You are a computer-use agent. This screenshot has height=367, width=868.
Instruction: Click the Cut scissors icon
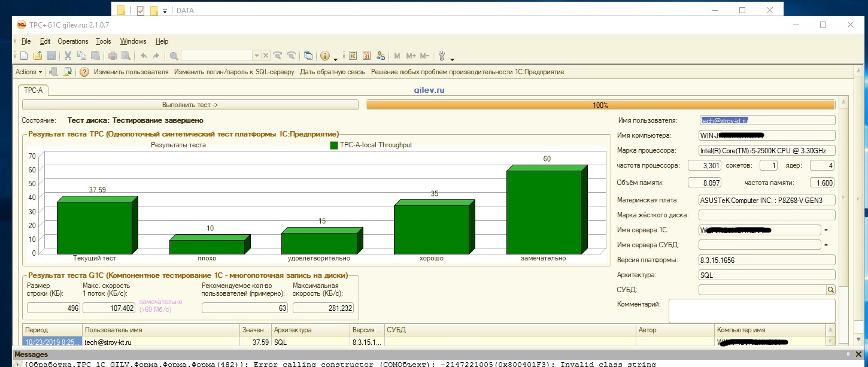coord(68,56)
